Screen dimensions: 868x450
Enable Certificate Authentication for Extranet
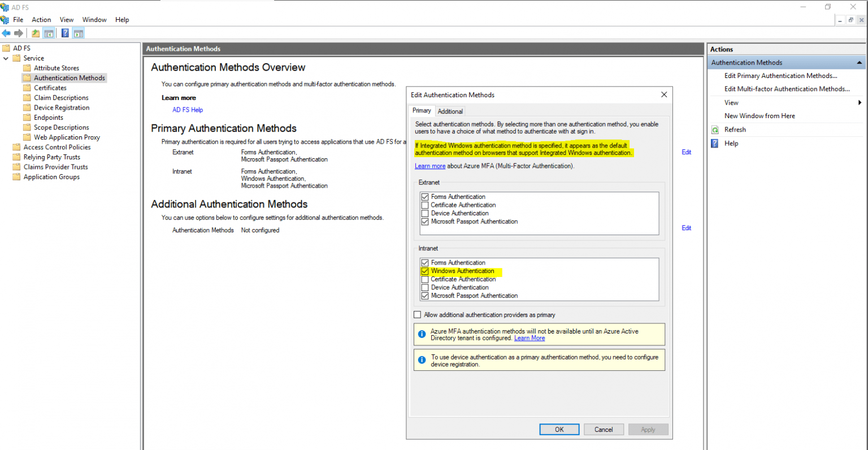click(424, 205)
